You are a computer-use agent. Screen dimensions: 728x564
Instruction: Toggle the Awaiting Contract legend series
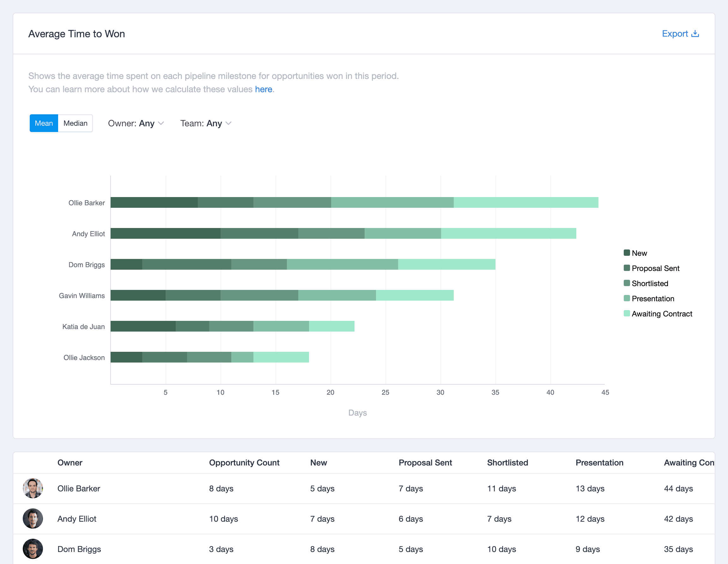click(658, 314)
